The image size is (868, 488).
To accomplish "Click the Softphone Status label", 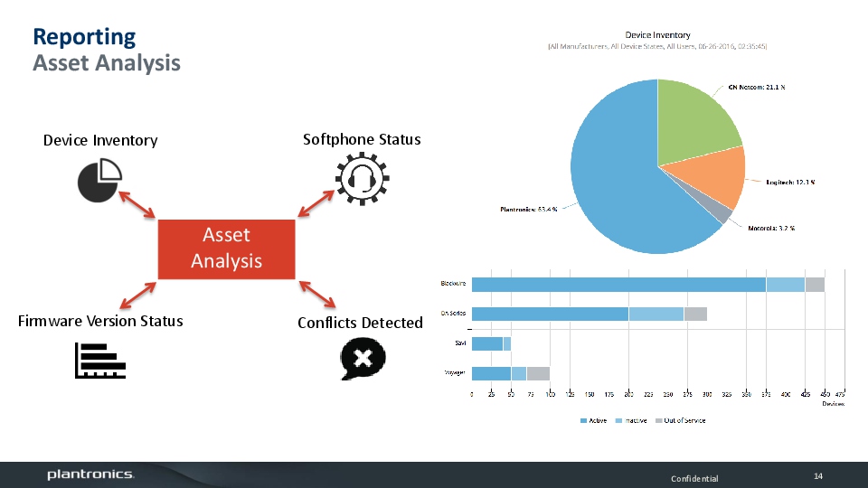I will click(x=362, y=139).
